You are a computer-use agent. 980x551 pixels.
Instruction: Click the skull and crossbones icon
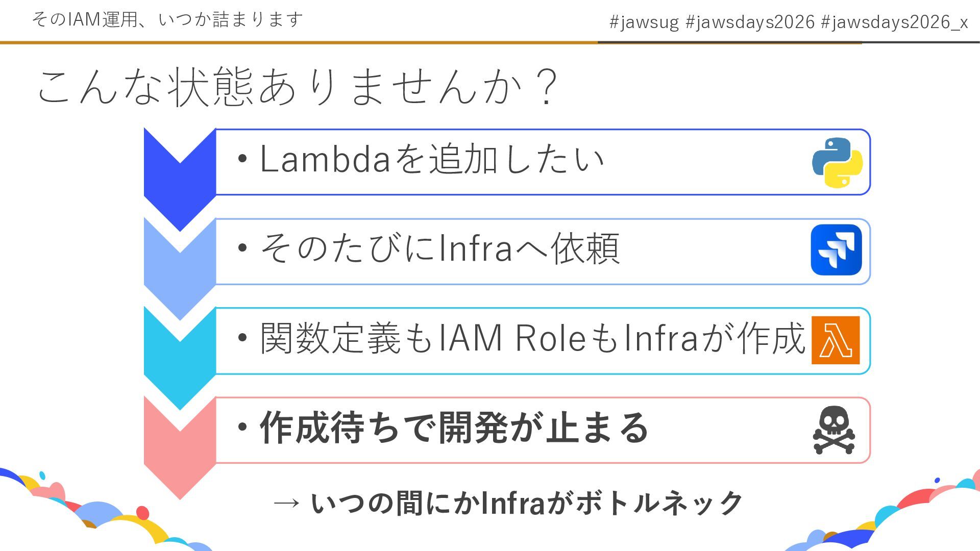(x=834, y=430)
